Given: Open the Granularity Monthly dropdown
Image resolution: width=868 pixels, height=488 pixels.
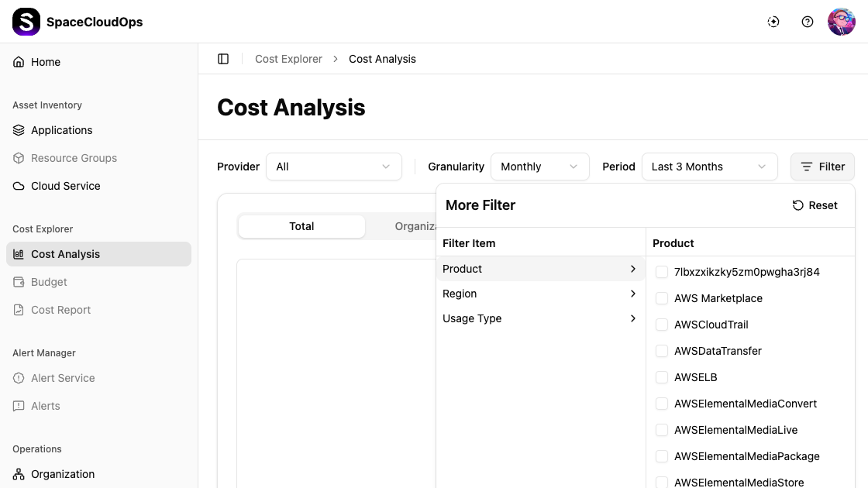Looking at the screenshot, I should [x=539, y=167].
